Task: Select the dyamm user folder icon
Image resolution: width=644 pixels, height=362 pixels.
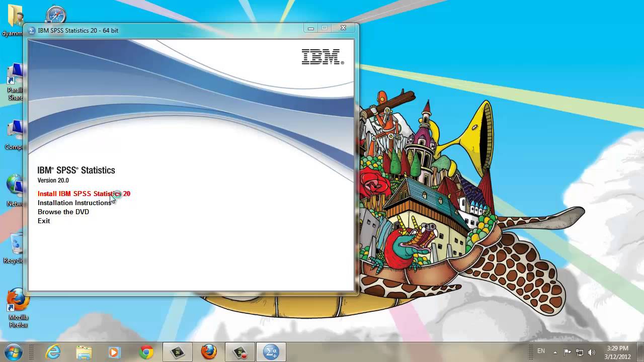Action: (x=14, y=20)
